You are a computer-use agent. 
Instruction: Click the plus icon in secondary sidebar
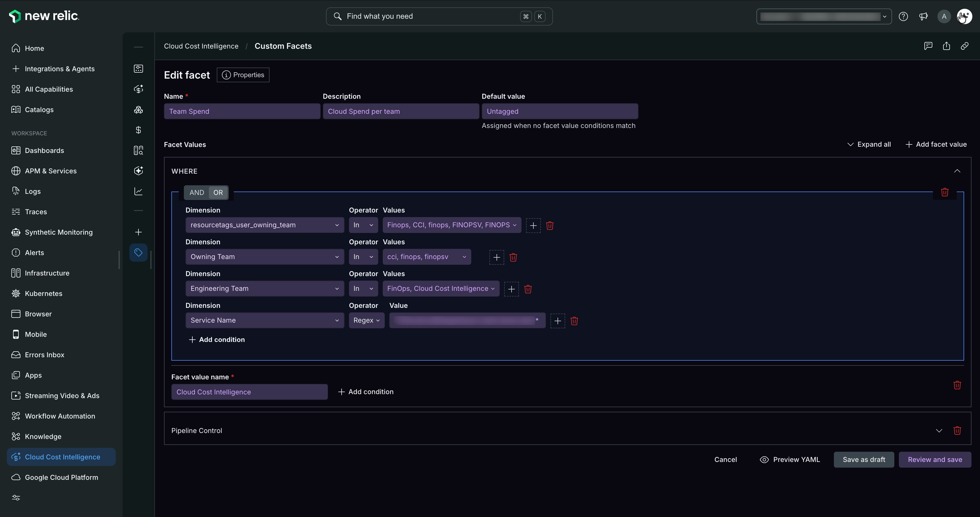pyautogui.click(x=138, y=232)
